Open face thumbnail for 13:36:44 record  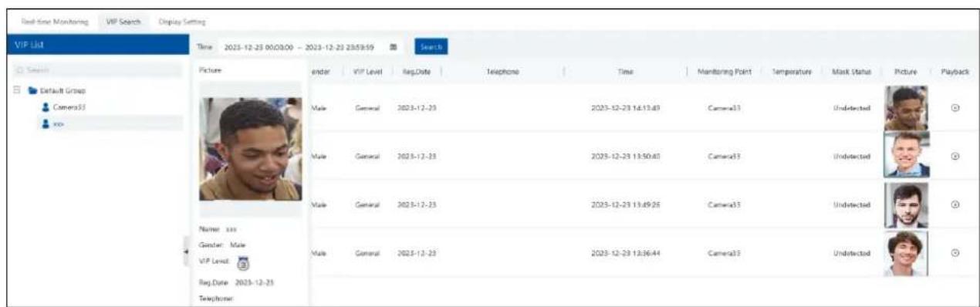(x=907, y=252)
